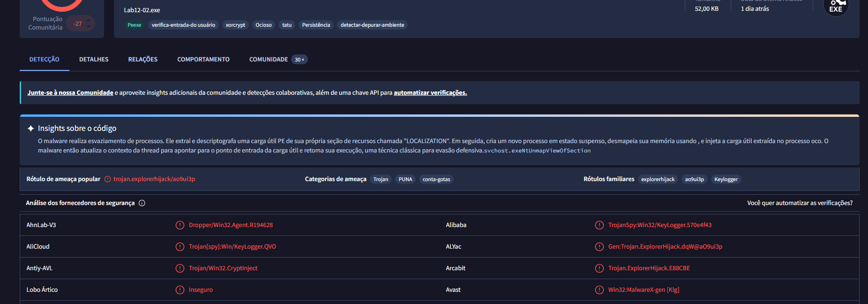This screenshot has height=304, width=868.
Task: Click the popular threat label trojan.explorerhijack/ao9ui3p
Action: pyautogui.click(x=154, y=179)
